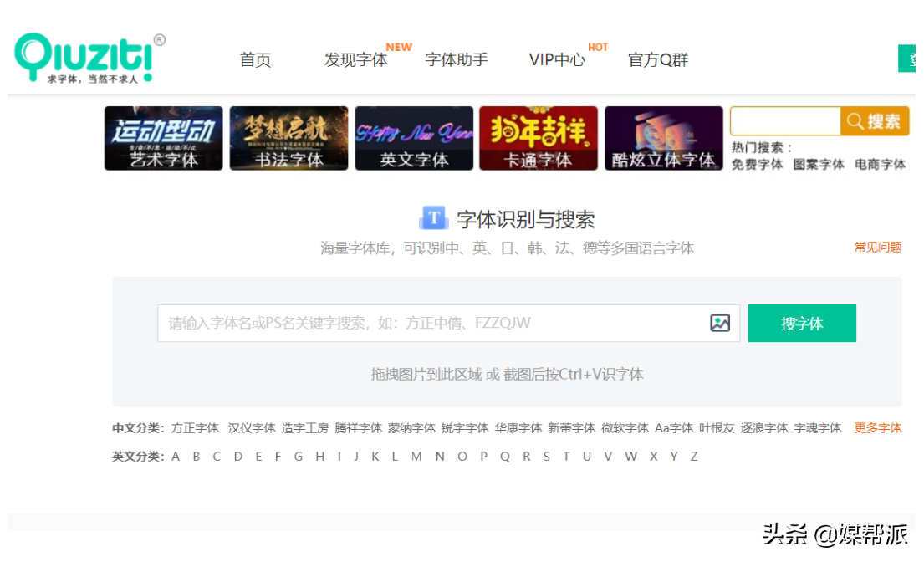Select English category letter E

[x=258, y=457]
